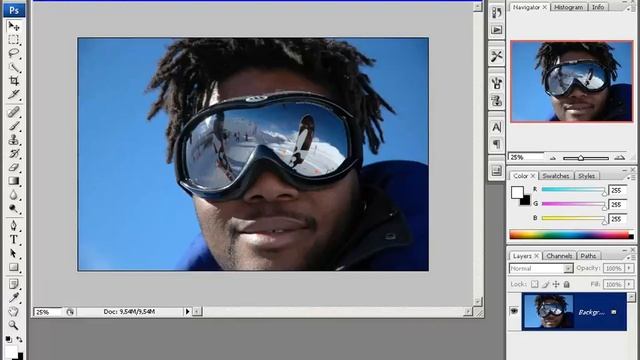
Task: Select the Blur drop tool
Action: tap(13, 195)
